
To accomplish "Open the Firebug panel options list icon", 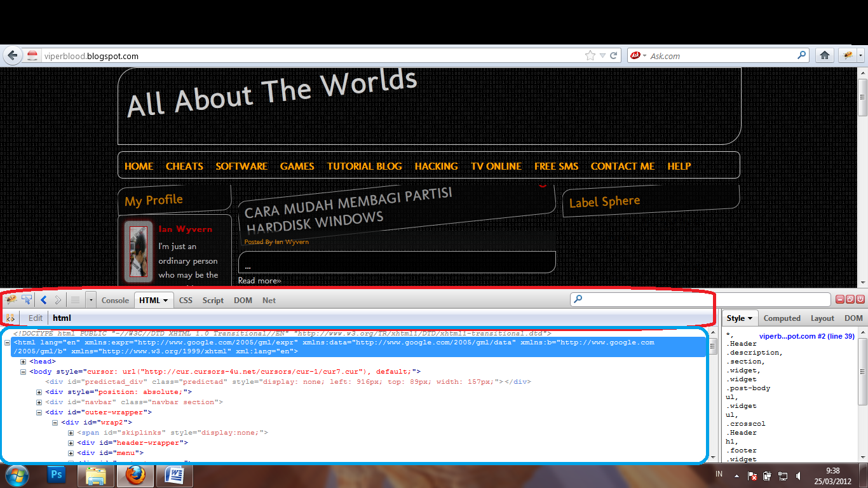I will pos(74,299).
